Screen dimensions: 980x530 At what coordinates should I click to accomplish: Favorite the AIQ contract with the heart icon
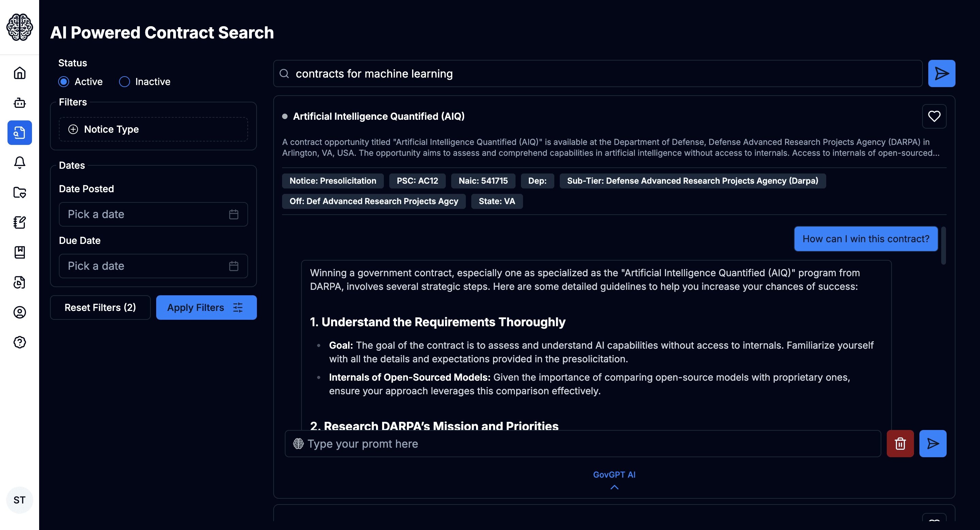point(934,116)
